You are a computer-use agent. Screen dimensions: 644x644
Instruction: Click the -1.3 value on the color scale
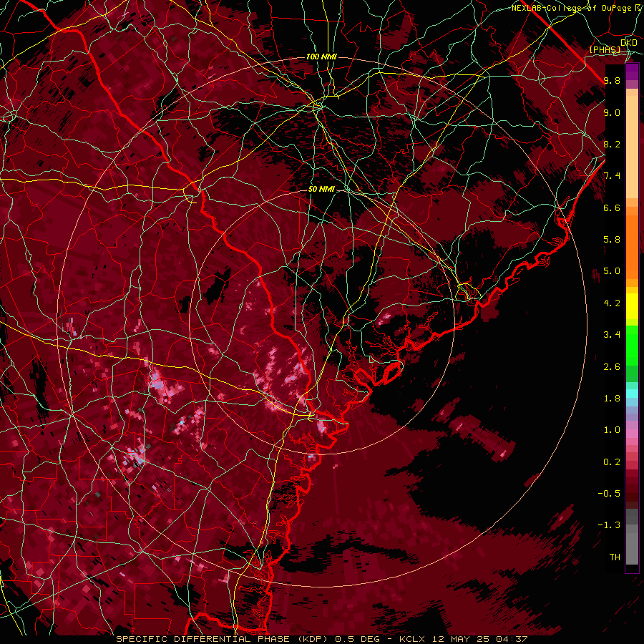(609, 525)
